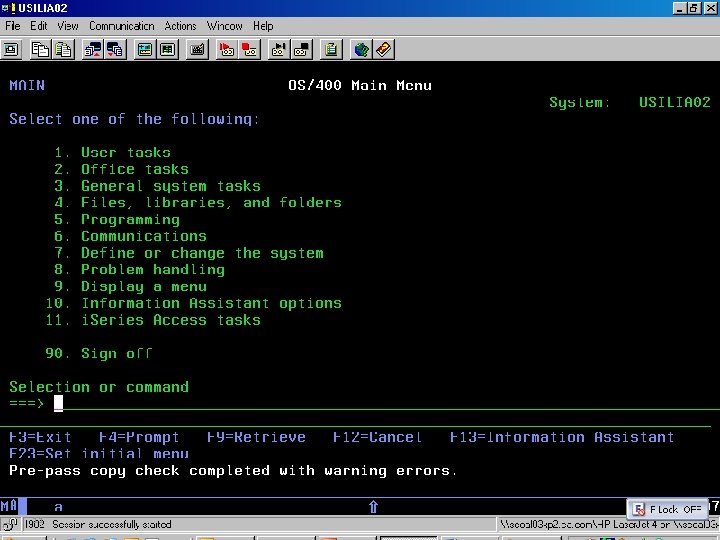
Task: Open the Window menu
Action: click(225, 26)
